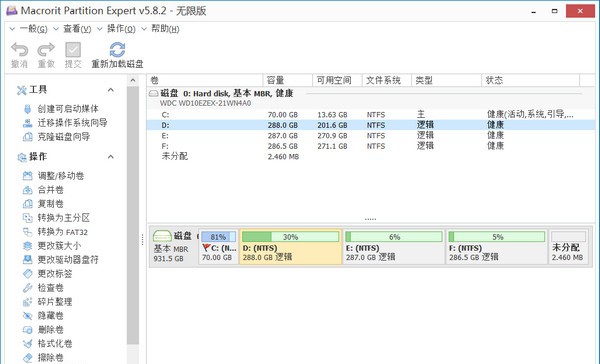Click the 碎片整理 icon
600x364 pixels.
pos(28,302)
